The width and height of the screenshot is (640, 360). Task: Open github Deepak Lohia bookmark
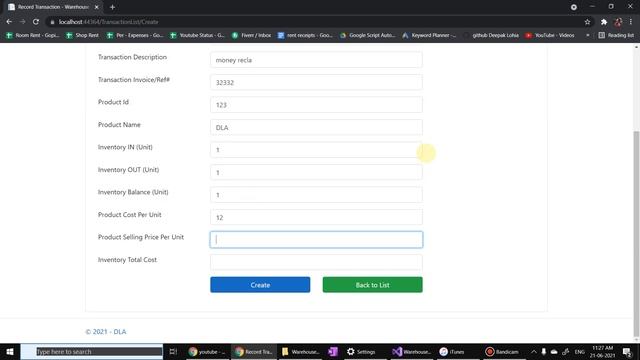pyautogui.click(x=491, y=36)
